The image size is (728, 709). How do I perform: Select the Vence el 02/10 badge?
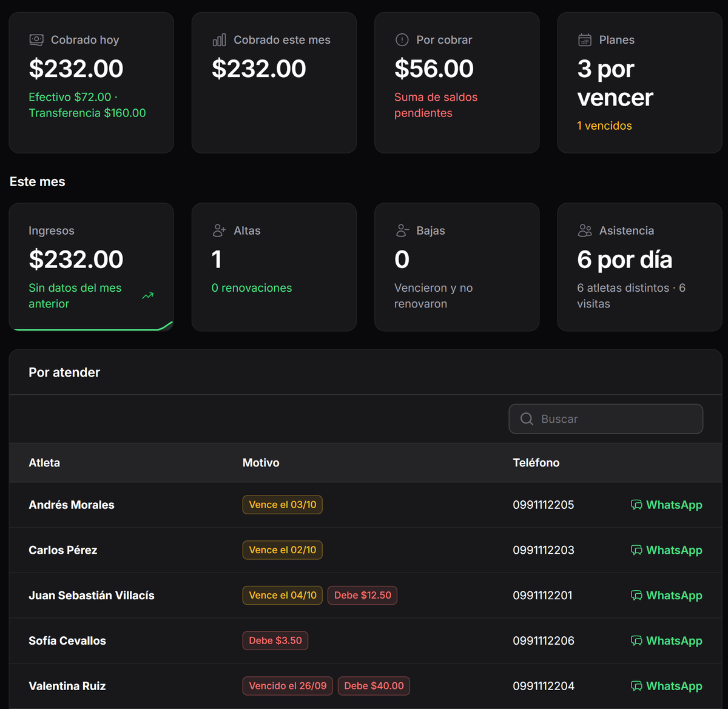[x=283, y=550]
